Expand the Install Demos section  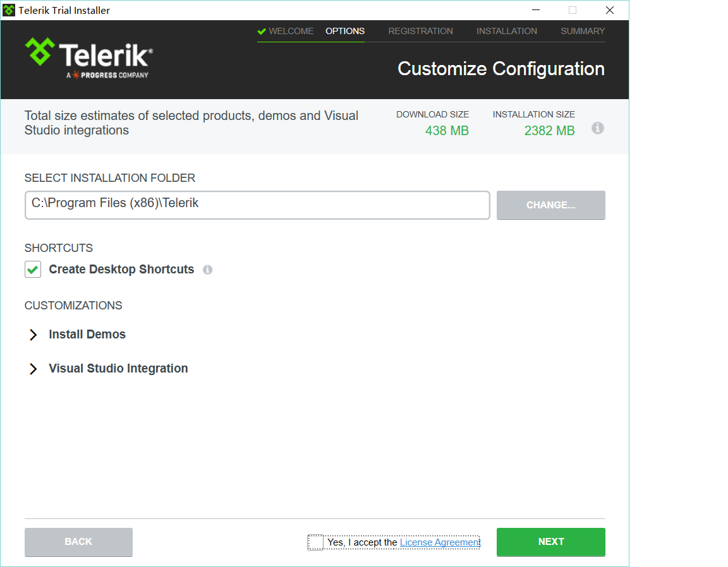click(33, 335)
